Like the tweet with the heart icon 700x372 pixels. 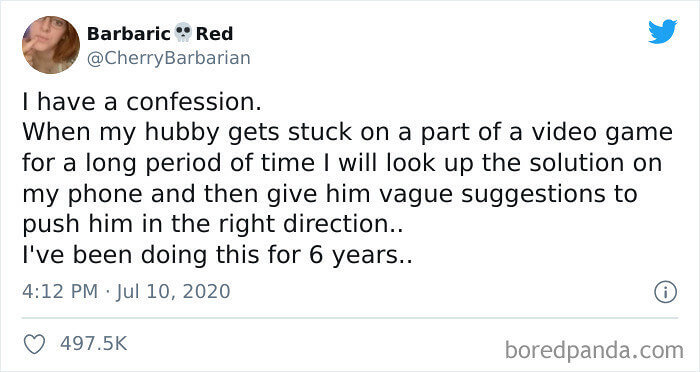point(34,344)
